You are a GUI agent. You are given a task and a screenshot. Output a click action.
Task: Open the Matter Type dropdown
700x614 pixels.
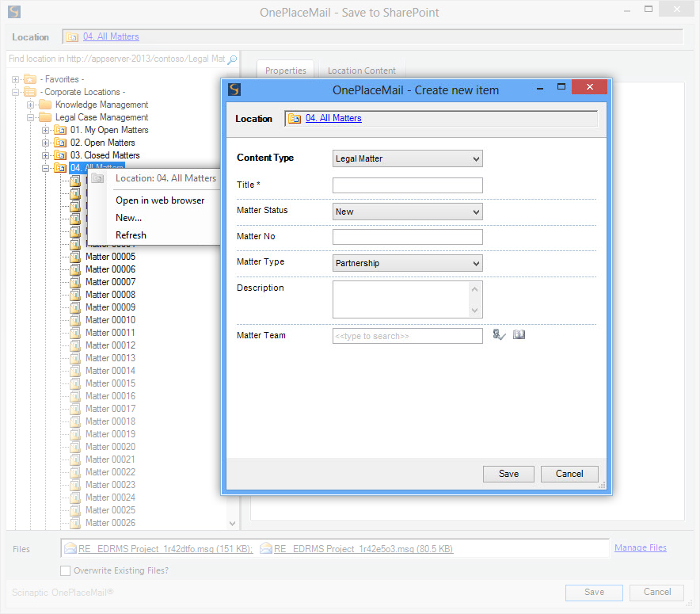477,264
